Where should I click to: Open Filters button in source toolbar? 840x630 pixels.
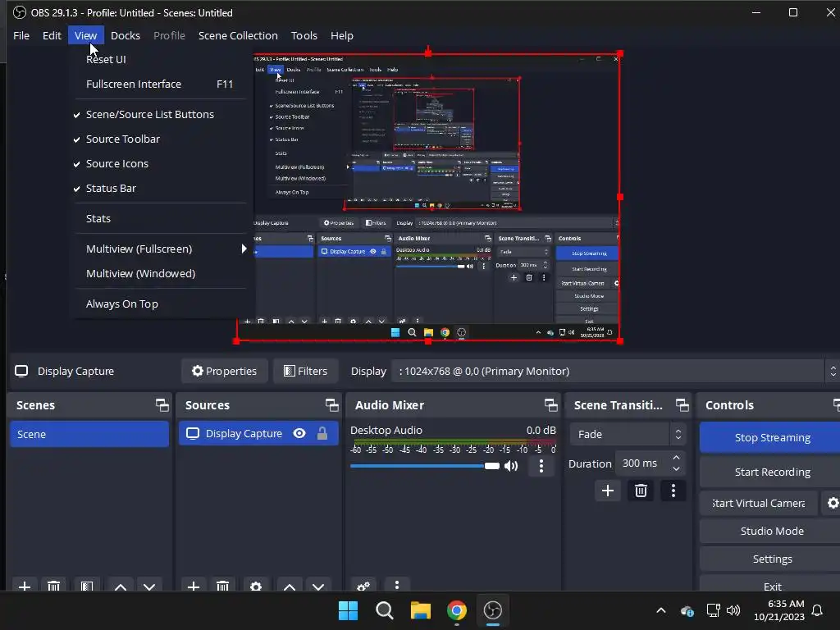pyautogui.click(x=306, y=371)
